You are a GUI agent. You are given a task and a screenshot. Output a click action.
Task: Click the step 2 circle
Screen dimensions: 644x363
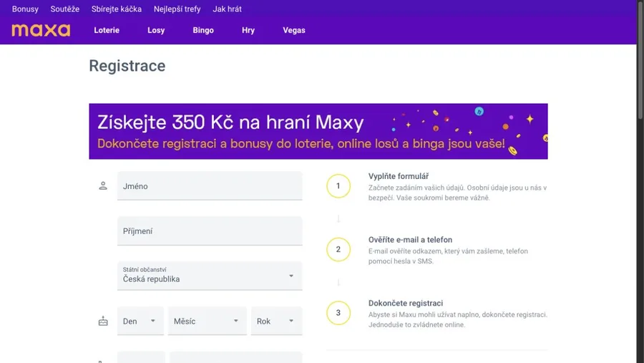[x=338, y=249]
